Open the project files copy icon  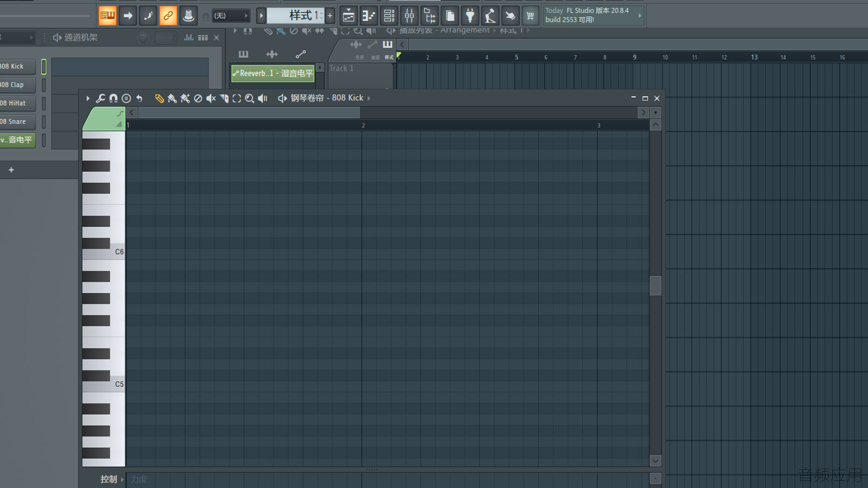click(x=450, y=16)
